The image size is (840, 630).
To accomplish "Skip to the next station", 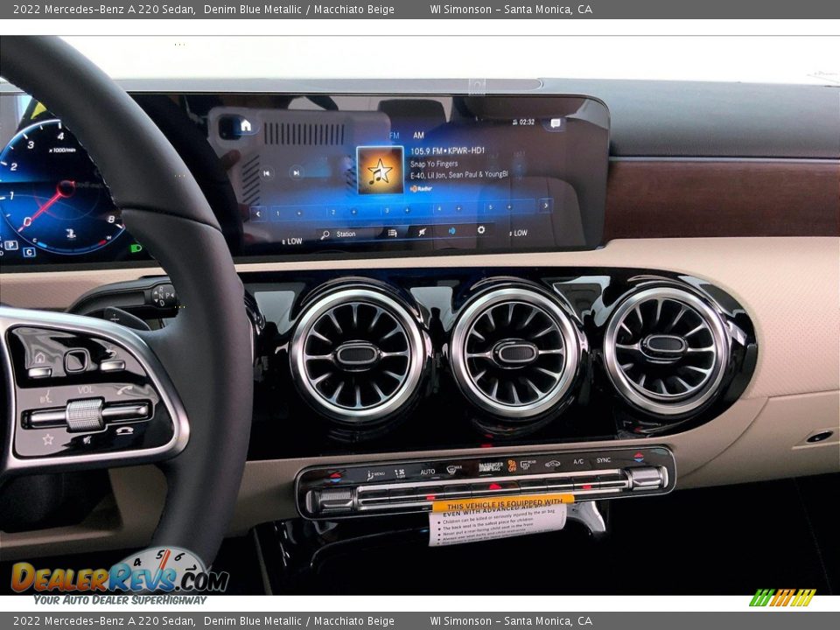I will click(x=295, y=172).
